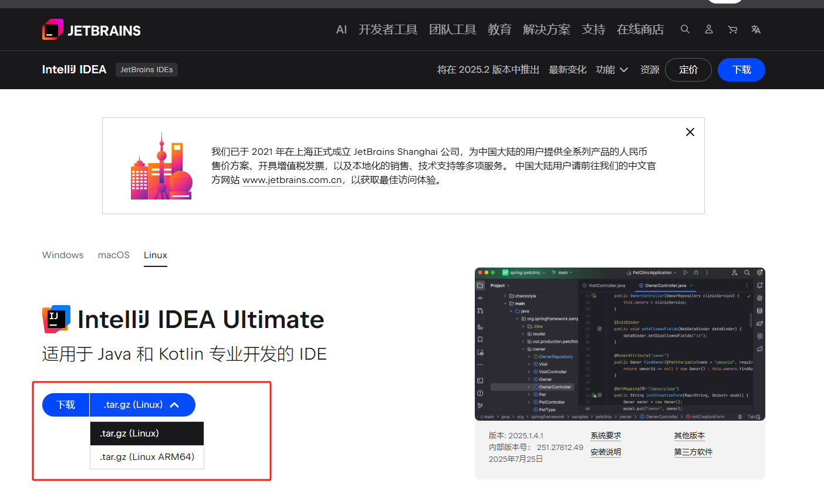
Task: Expand the 功能 dropdown menu
Action: 612,70
